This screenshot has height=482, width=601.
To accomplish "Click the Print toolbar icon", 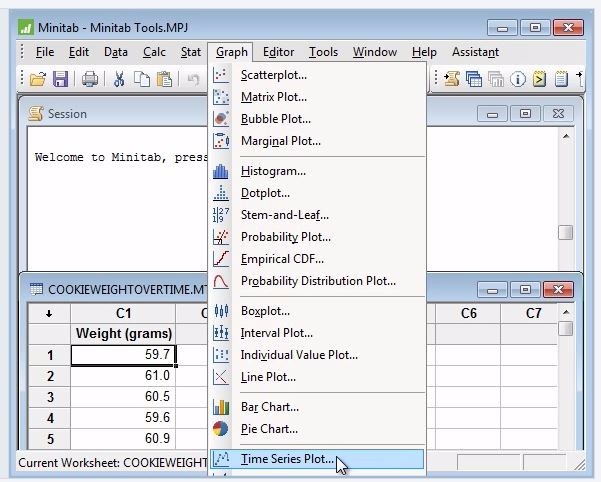I will 90,79.
